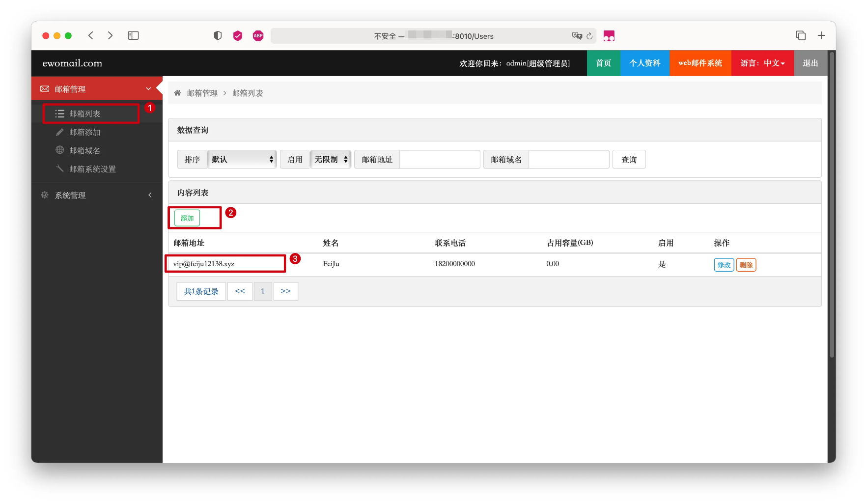Click the 联系电话 column header
The width and height of the screenshot is (867, 504).
pos(450,243)
